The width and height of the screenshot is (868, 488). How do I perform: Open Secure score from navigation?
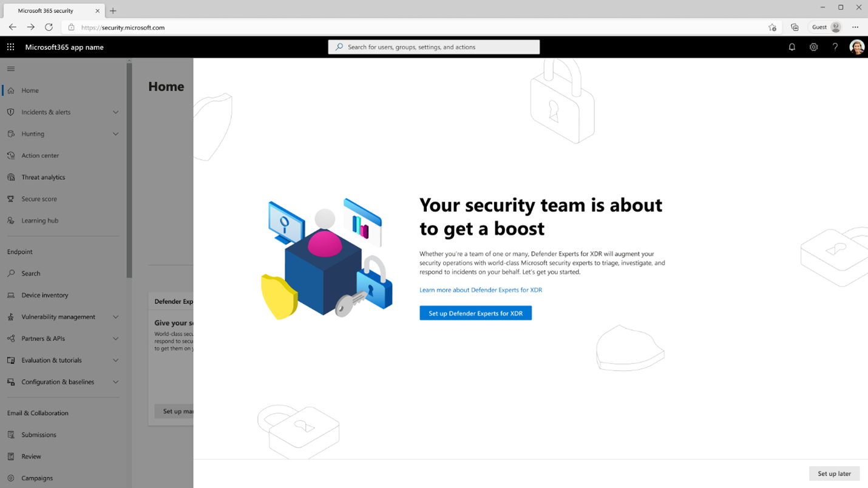click(x=39, y=199)
